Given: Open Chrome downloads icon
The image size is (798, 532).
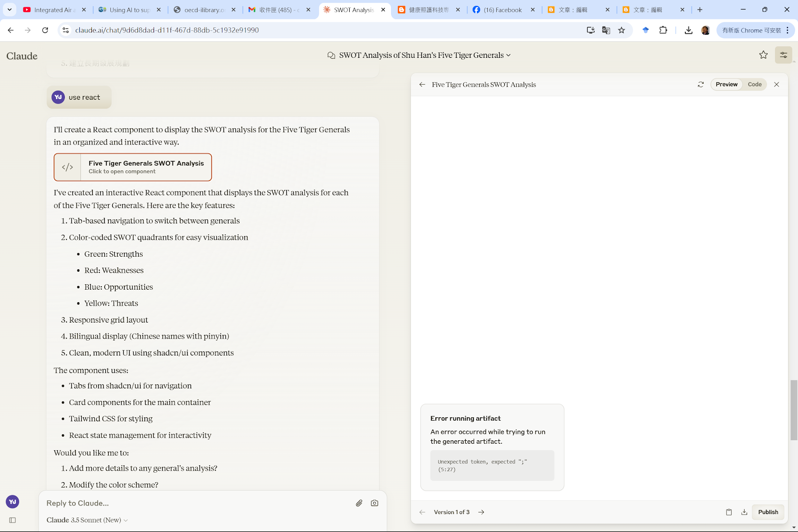Looking at the screenshot, I should pos(688,30).
